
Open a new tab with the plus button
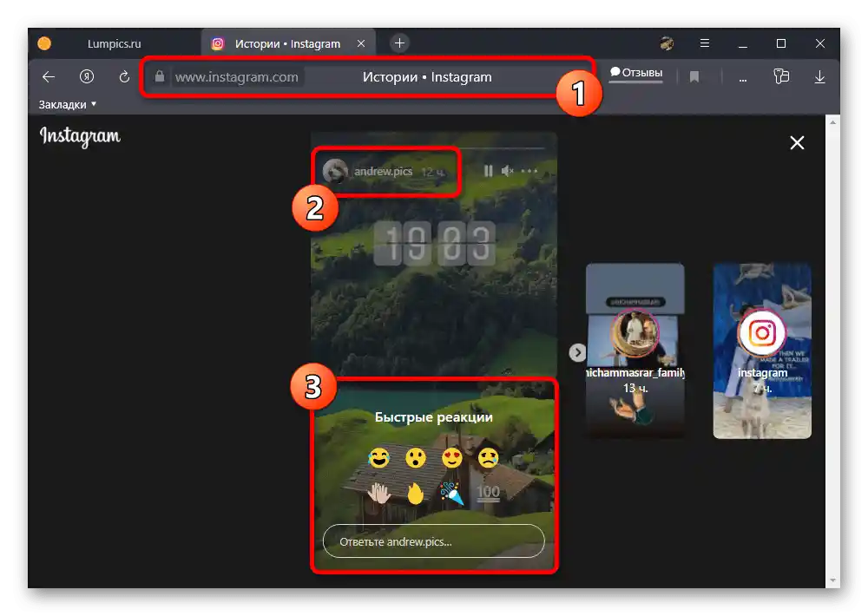tap(399, 43)
